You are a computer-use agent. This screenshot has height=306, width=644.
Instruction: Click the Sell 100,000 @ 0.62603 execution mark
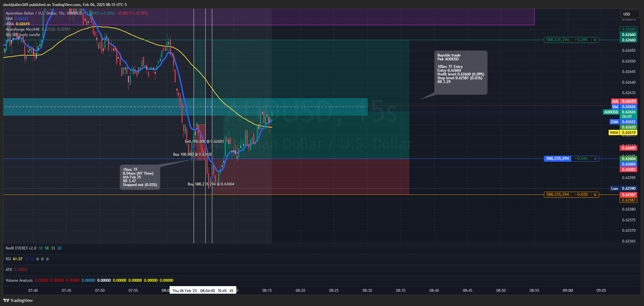tap(204, 141)
